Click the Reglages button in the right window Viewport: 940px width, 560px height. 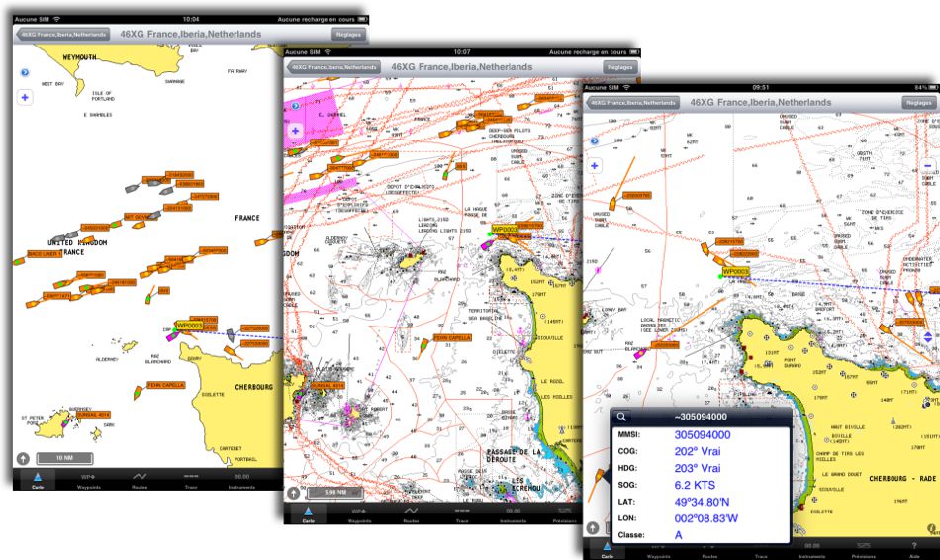(919, 103)
